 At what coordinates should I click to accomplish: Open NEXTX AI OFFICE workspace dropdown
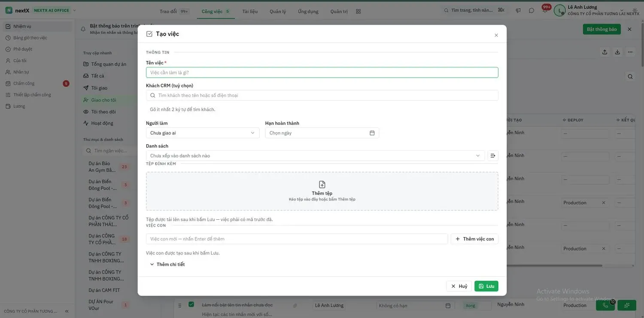[55, 10]
